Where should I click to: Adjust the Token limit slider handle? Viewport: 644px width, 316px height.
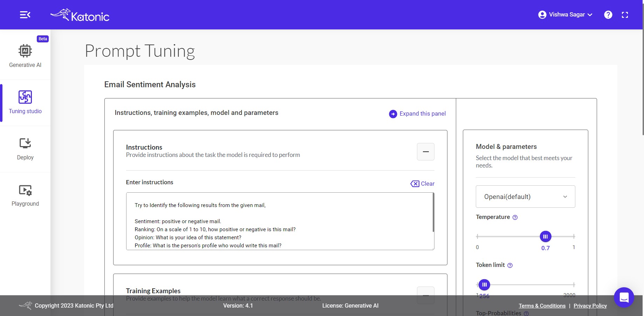tap(484, 285)
